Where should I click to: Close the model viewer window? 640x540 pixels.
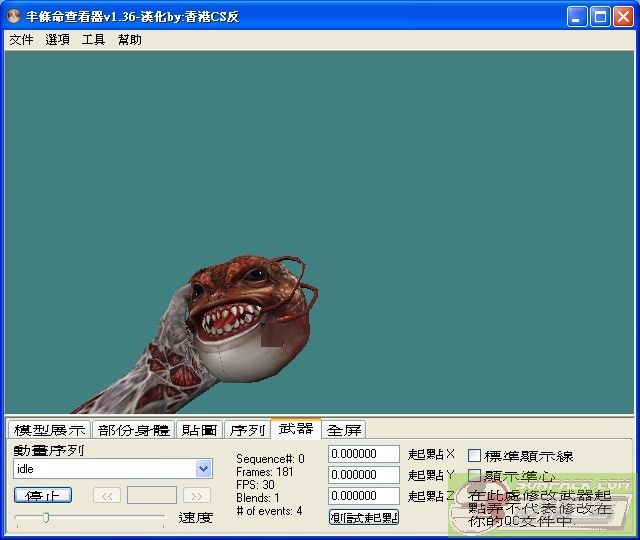624,17
